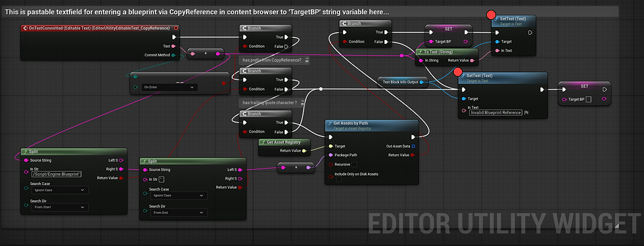Screen dimensions: 644x246
Task: Click the Text Block Info Output variable pin
Action: [x=421, y=82]
